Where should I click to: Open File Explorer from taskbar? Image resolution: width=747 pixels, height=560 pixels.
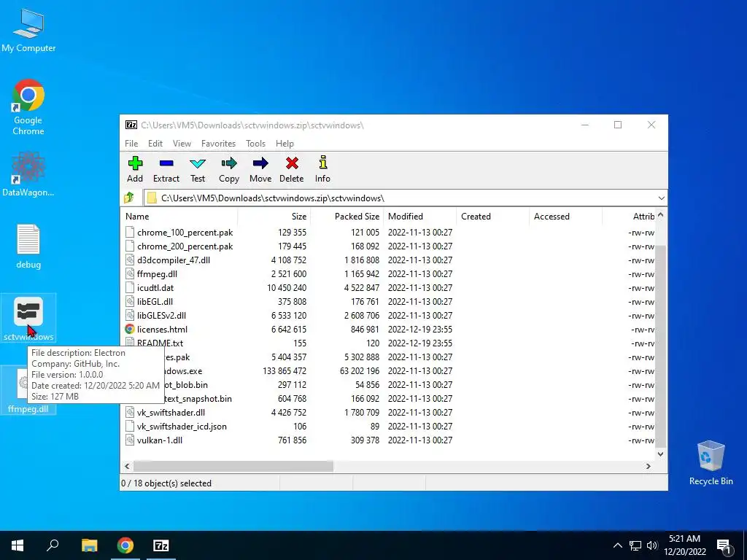90,545
